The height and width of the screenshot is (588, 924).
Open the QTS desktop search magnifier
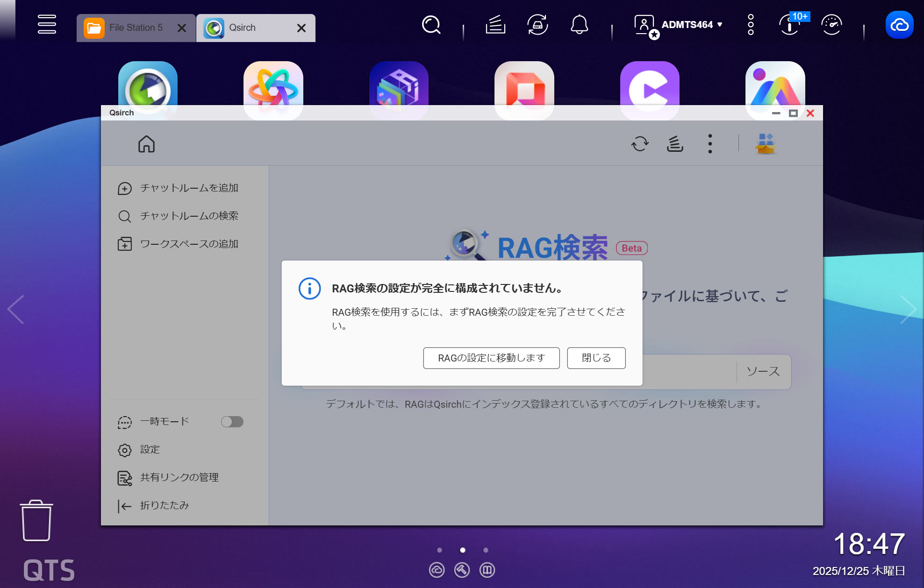431,24
